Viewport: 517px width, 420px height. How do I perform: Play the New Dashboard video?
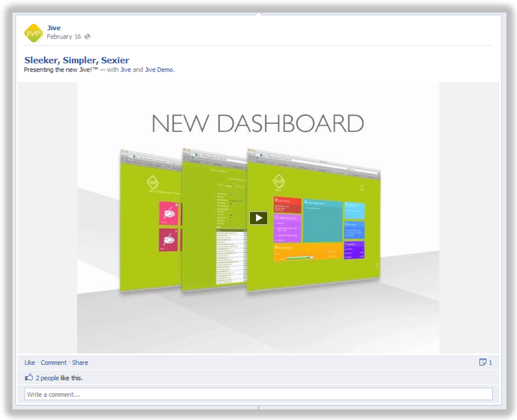click(259, 218)
